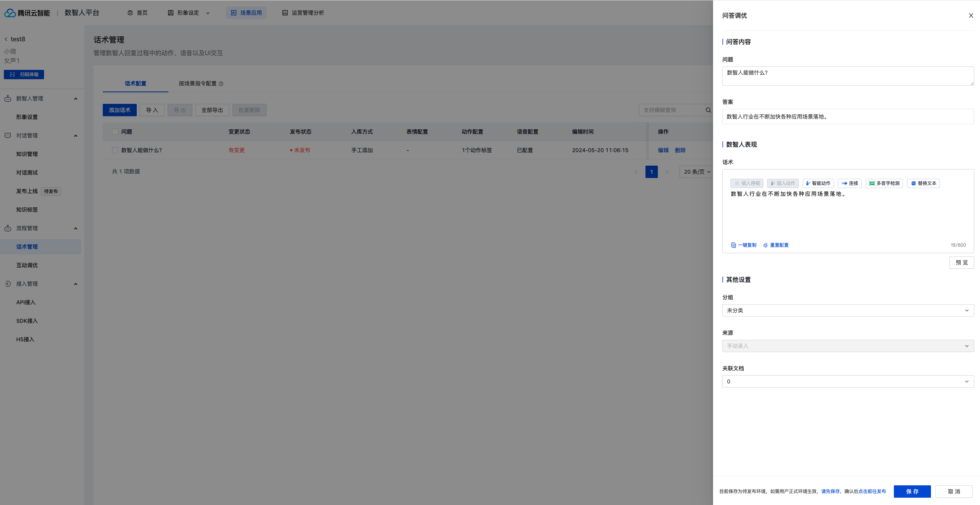Click 重置配置 reset configuration icon
The width and height of the screenshot is (980, 505).
766,245
